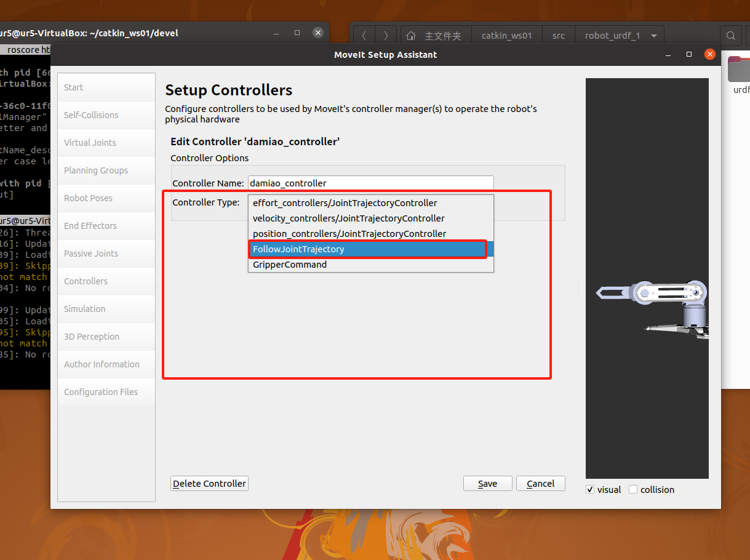Choose velocity_controllers/JointTrajectoryController option
This screenshot has height=560, width=750.
click(x=371, y=218)
